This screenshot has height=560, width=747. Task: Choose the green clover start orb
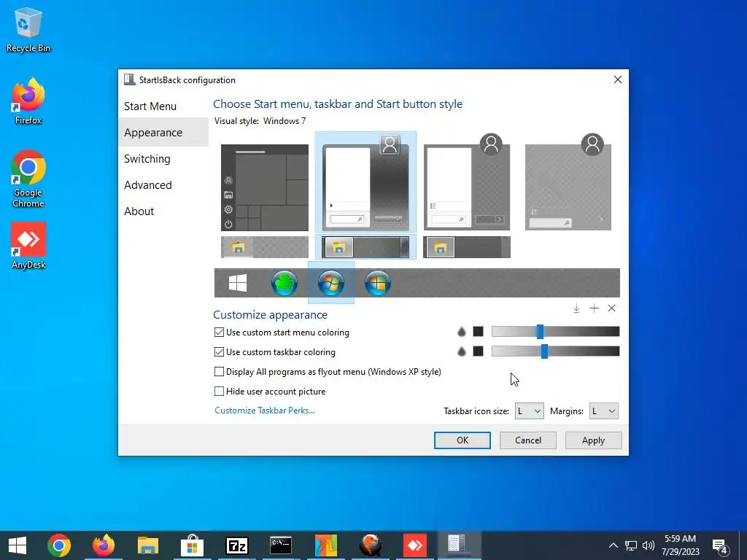pyautogui.click(x=285, y=283)
